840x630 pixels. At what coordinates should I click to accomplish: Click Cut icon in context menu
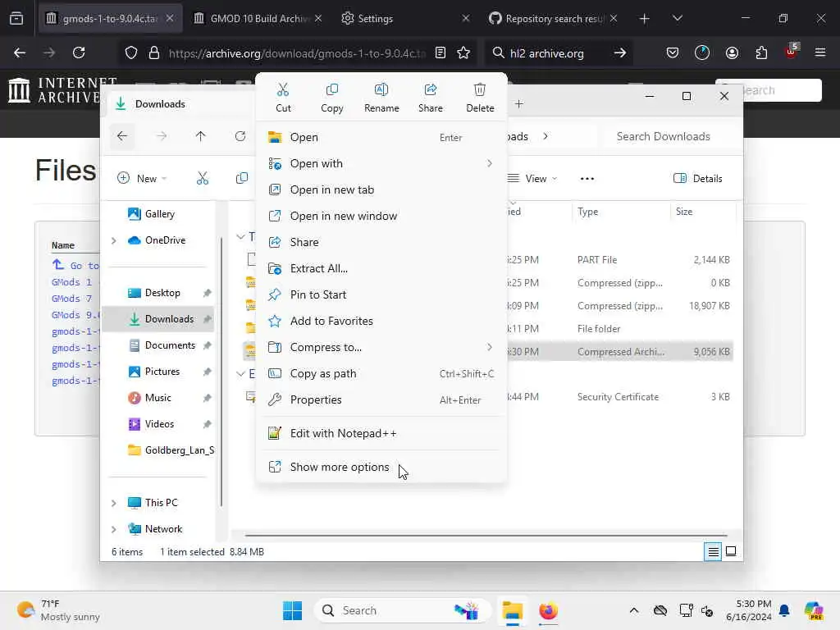[283, 98]
